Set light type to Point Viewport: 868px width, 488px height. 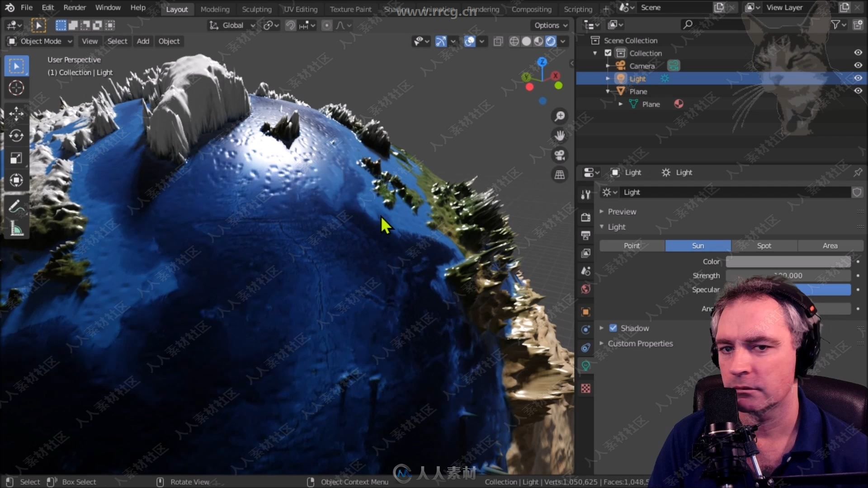(x=632, y=246)
